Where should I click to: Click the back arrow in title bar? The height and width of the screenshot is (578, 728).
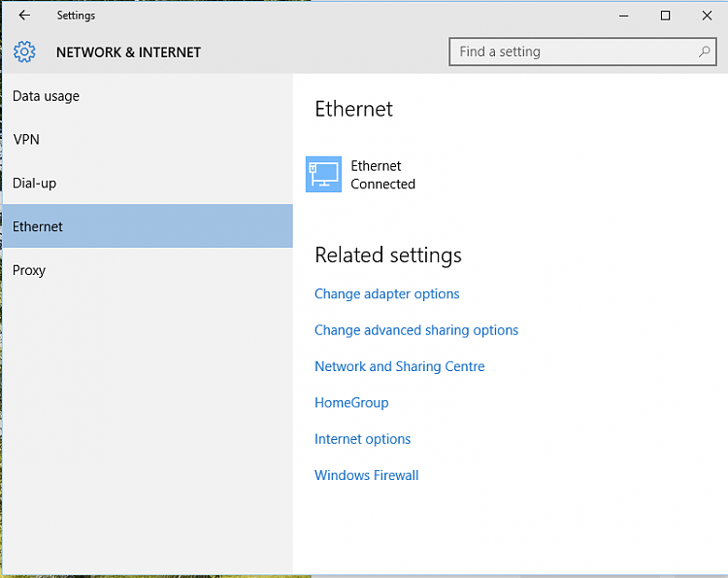click(24, 16)
